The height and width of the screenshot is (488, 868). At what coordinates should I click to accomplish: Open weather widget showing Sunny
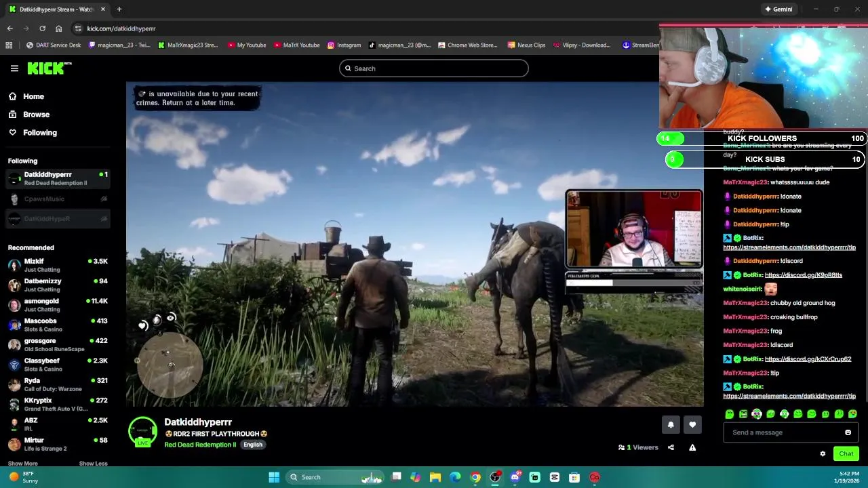pyautogui.click(x=23, y=477)
